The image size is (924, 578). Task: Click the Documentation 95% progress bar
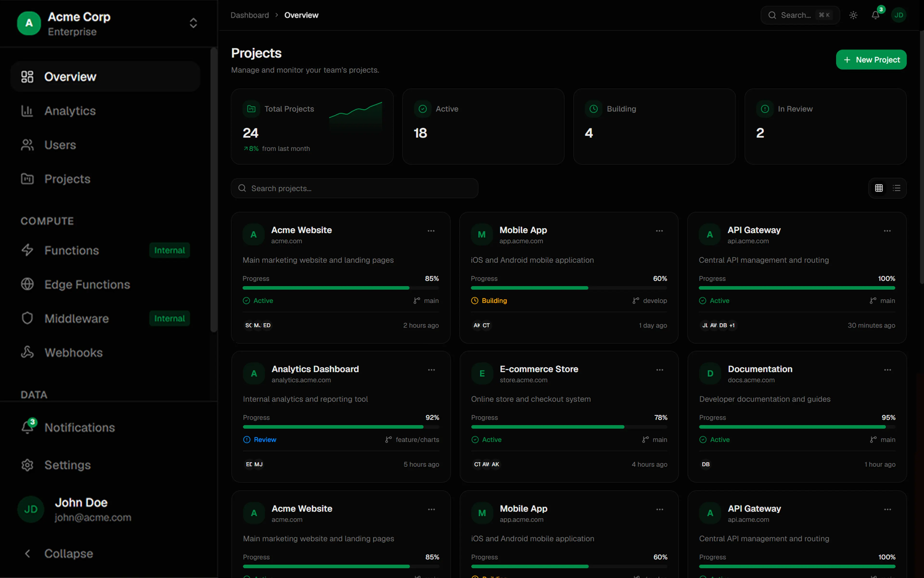(797, 427)
